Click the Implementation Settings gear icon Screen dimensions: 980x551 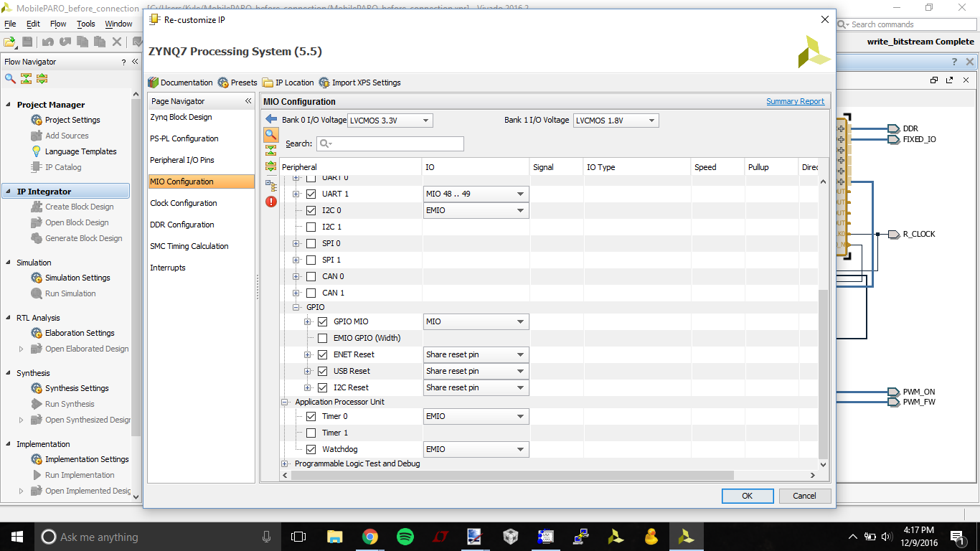pos(37,459)
